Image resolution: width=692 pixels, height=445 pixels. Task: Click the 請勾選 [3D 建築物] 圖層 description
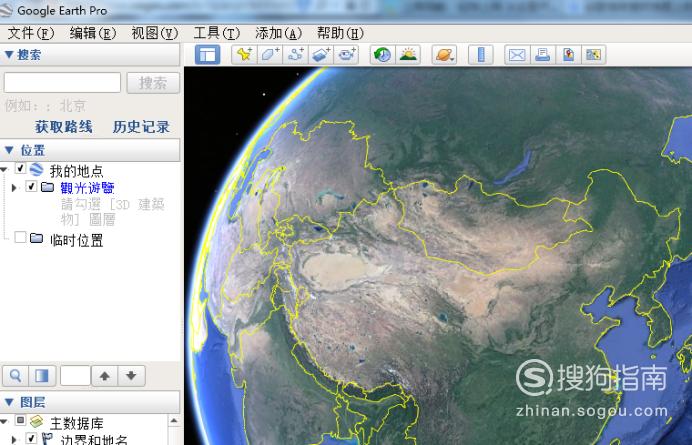click(x=113, y=211)
